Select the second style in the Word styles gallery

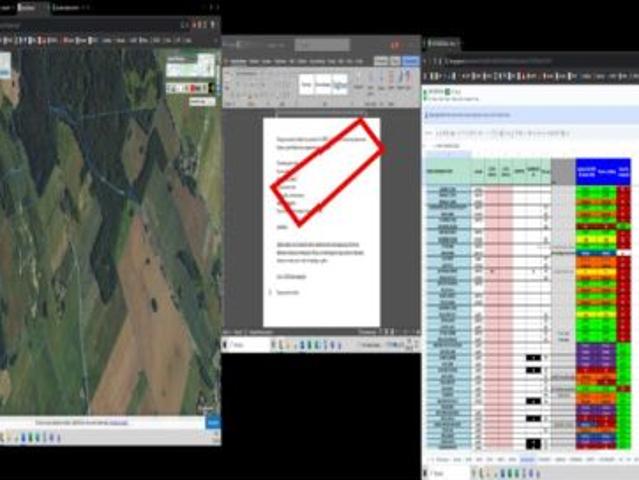tap(323, 85)
